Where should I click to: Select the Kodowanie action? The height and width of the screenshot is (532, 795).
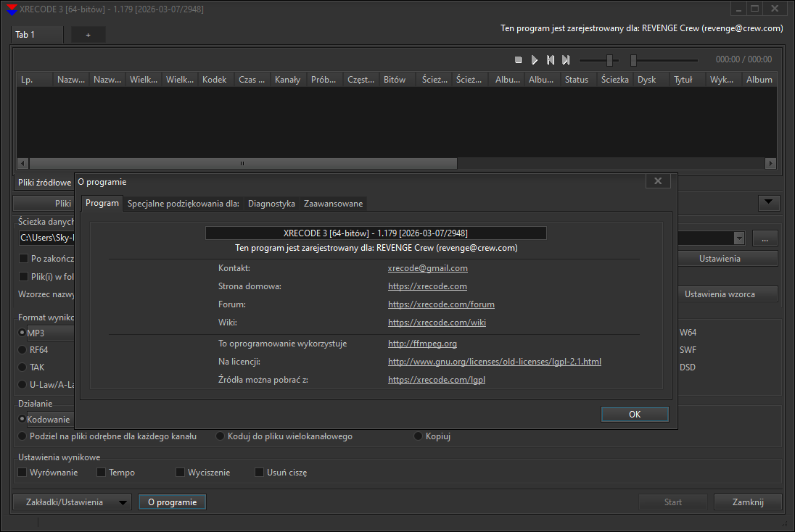click(22, 419)
